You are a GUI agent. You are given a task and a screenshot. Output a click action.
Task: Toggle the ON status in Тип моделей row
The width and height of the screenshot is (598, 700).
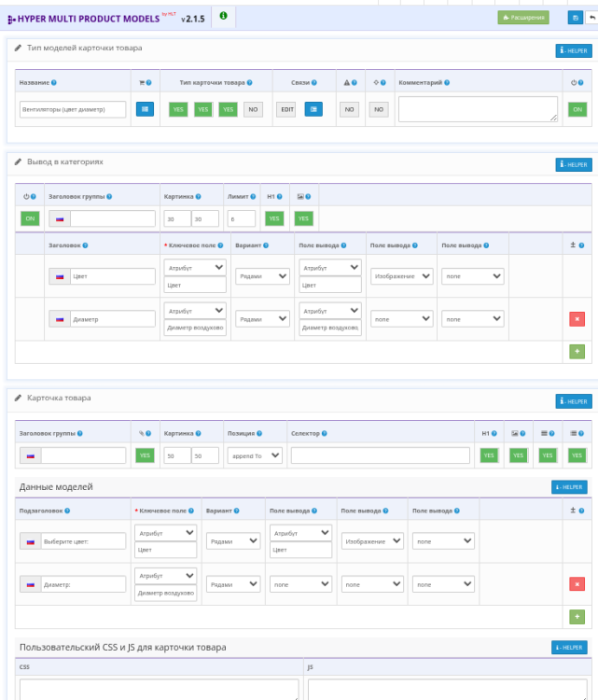tap(577, 109)
